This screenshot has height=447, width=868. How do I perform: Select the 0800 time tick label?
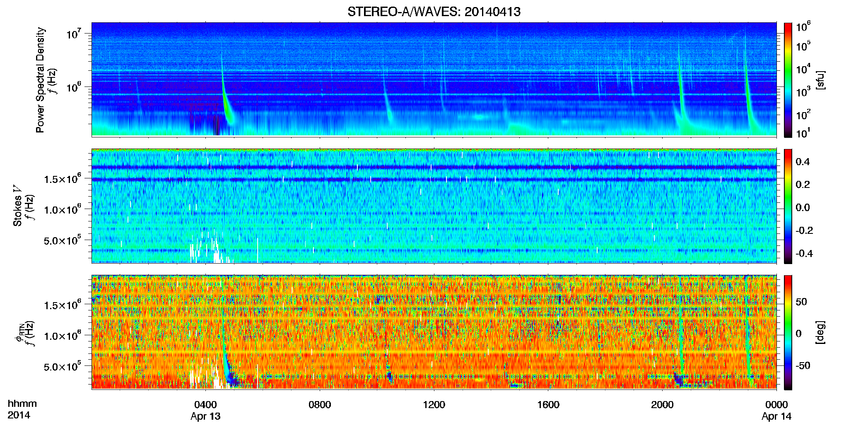point(320,404)
